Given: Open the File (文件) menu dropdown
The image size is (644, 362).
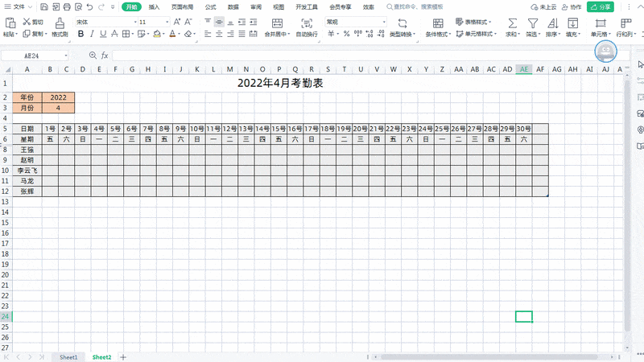Looking at the screenshot, I should [x=18, y=7].
